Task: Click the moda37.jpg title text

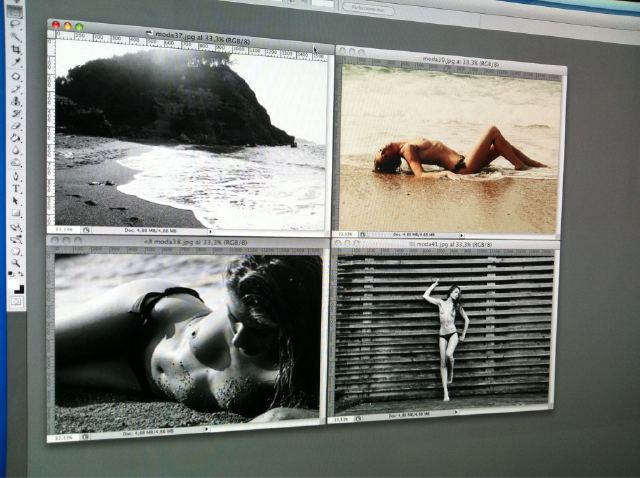Action: click(x=203, y=39)
